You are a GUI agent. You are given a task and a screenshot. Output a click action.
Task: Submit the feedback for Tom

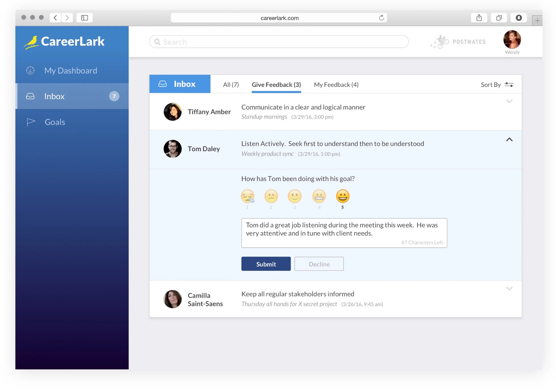click(x=266, y=264)
